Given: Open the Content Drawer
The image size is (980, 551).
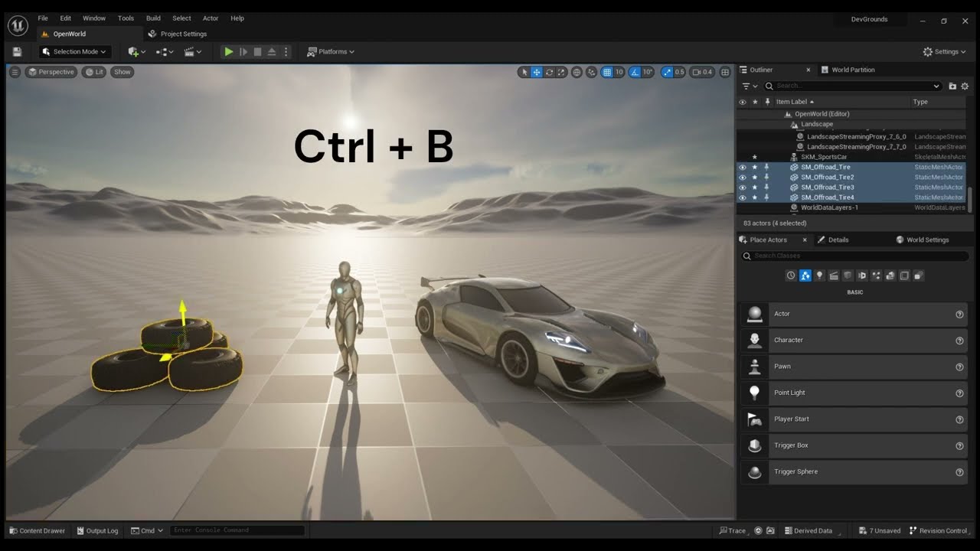Looking at the screenshot, I should (37, 530).
